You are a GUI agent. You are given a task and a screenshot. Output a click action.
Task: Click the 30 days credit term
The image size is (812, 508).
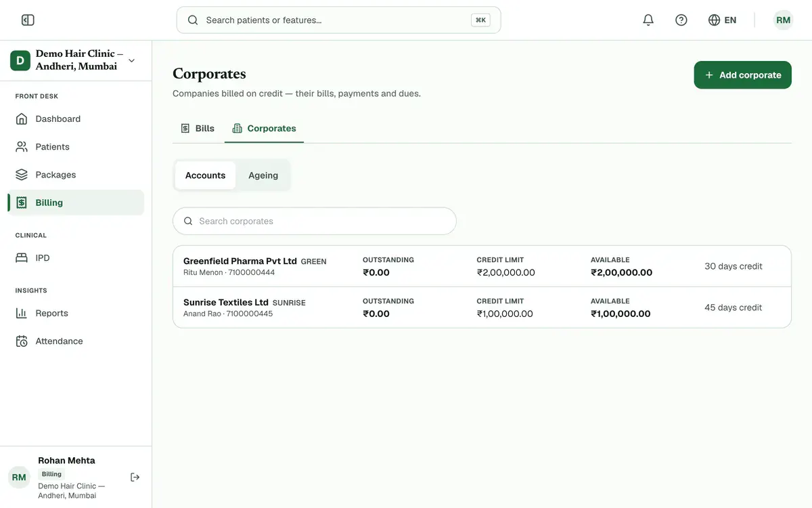[734, 266]
